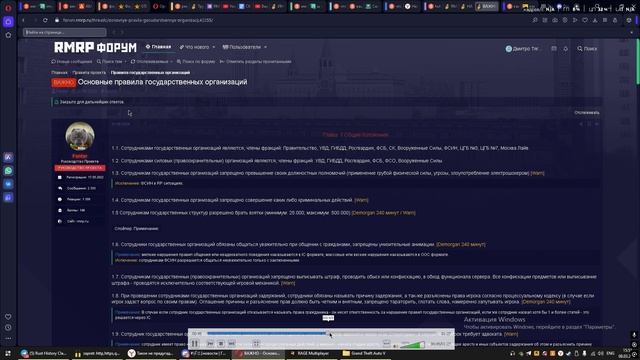Open the Opera main menu logo
640x360 pixels.
tap(8, 7)
